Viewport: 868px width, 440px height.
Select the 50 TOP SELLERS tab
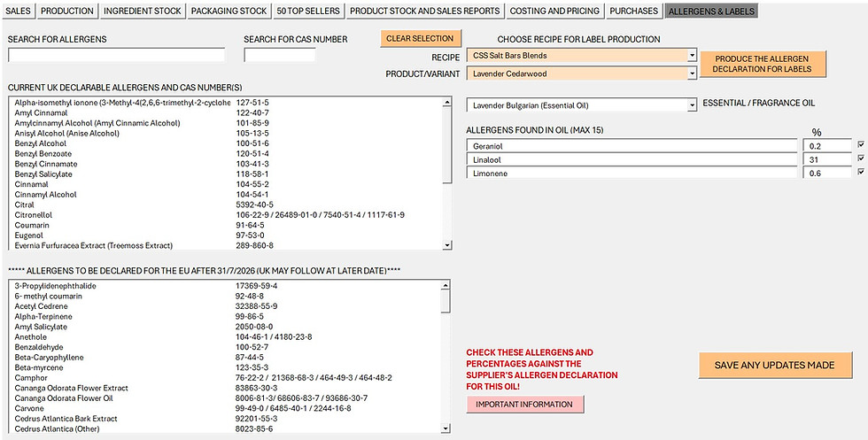pos(308,11)
